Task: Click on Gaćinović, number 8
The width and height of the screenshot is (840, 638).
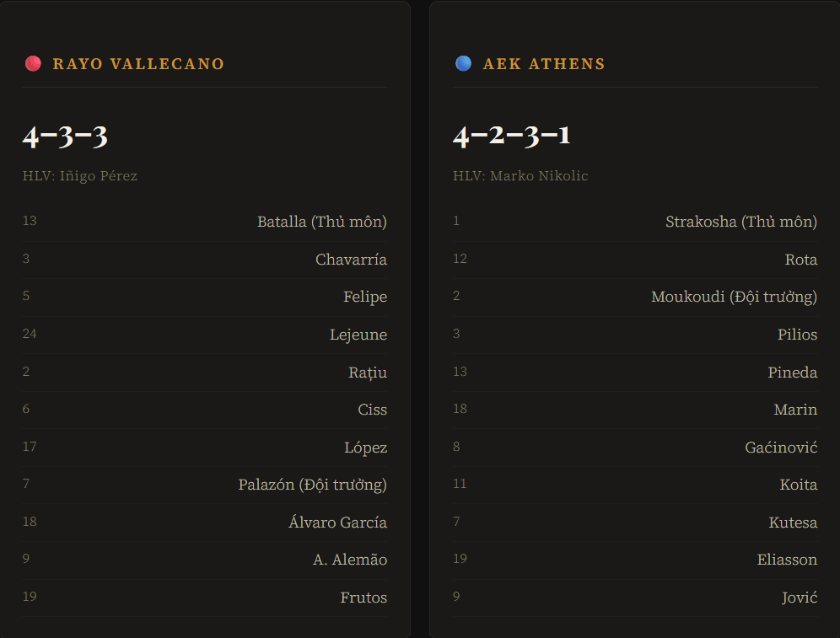Action: (781, 448)
